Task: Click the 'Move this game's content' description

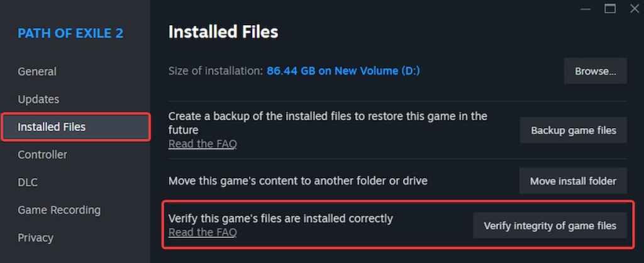Action: tap(297, 181)
